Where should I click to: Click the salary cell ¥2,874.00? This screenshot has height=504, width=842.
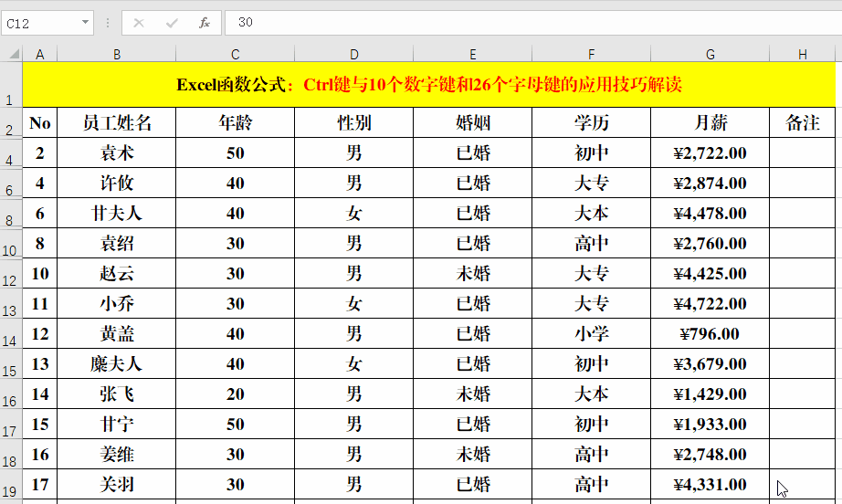(x=710, y=183)
